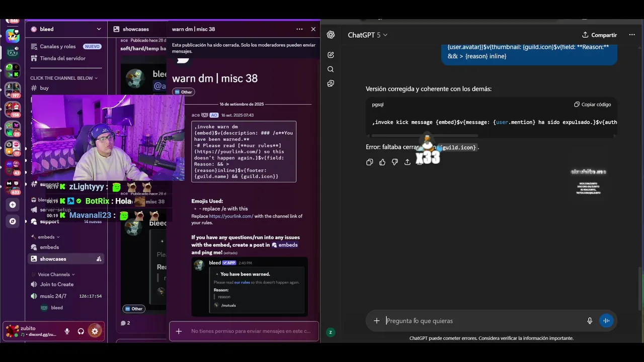
Task: Open the server with 633 badge
Action: (13, 187)
